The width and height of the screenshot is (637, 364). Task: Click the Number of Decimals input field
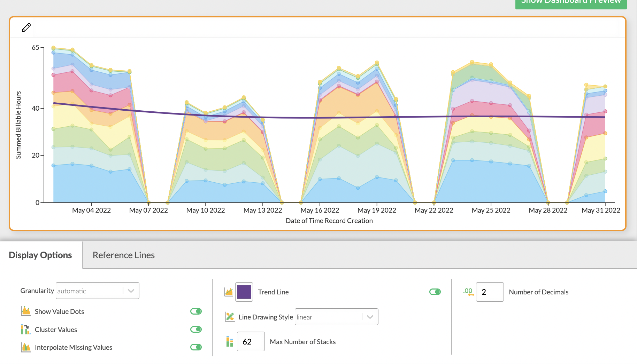coord(490,292)
